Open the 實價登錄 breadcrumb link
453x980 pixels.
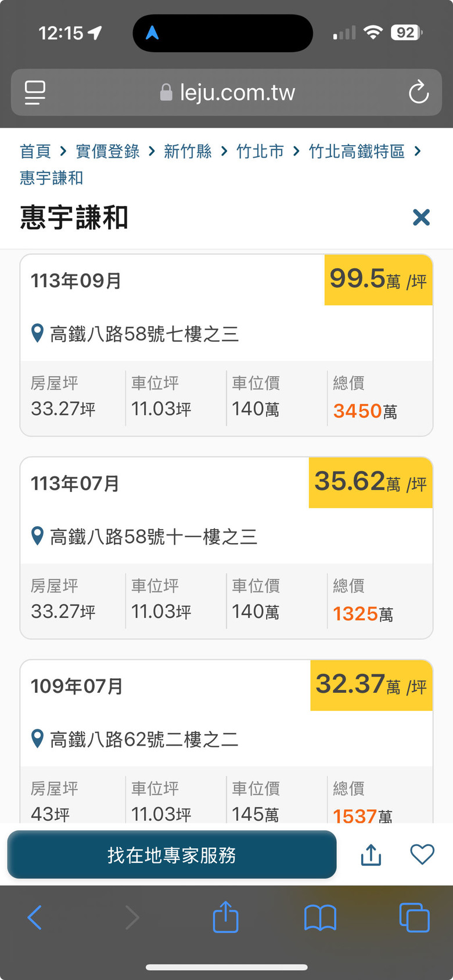(107, 151)
